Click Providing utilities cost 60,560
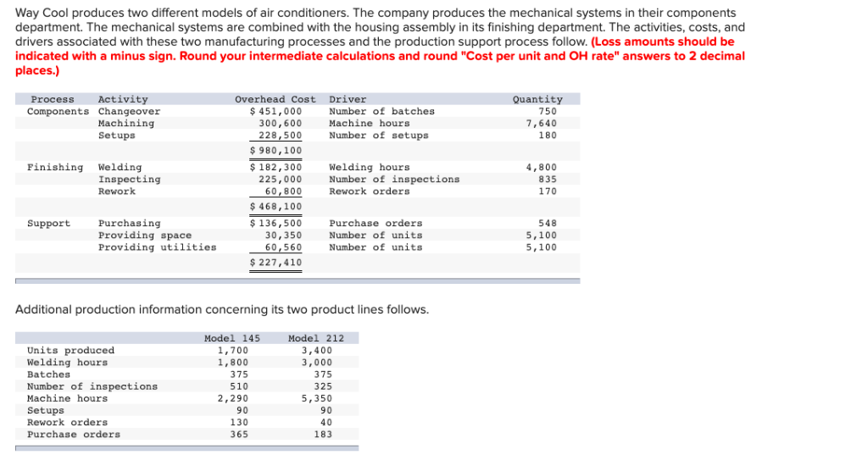The image size is (868, 455). point(283,247)
